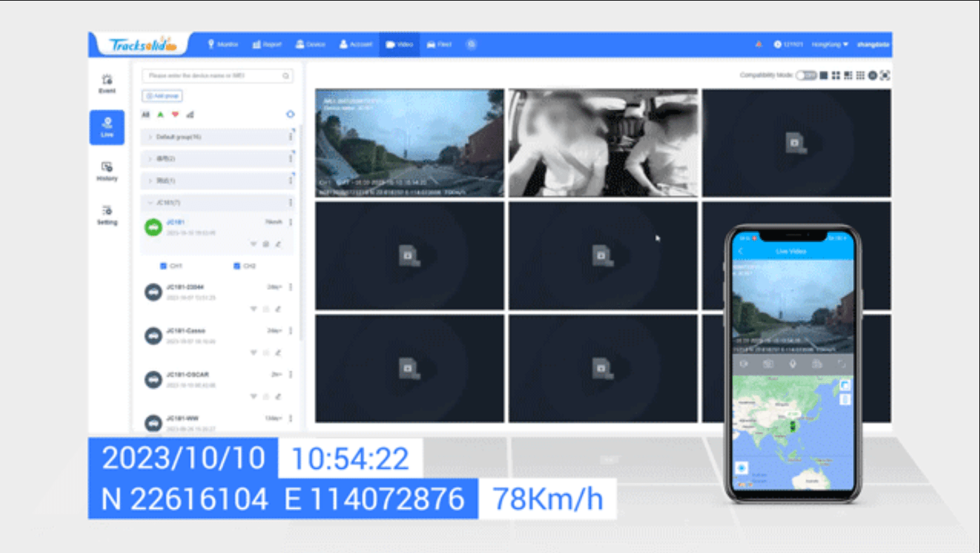The width and height of the screenshot is (980, 553).
Task: Click the edit pencil for JC181-22044
Action: [278, 309]
